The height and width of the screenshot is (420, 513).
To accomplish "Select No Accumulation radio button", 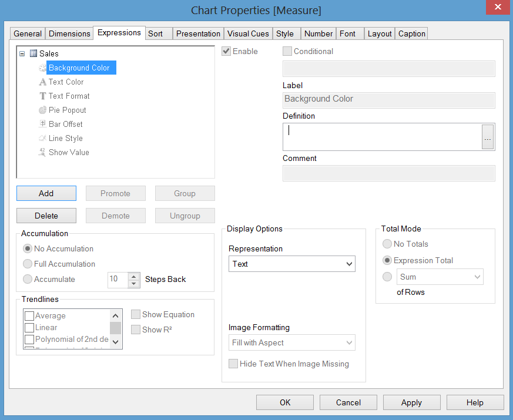I will click(28, 248).
